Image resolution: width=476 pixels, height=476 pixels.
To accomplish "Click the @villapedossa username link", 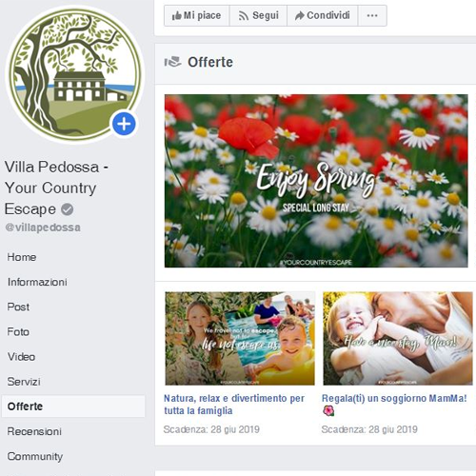I will (x=43, y=228).
